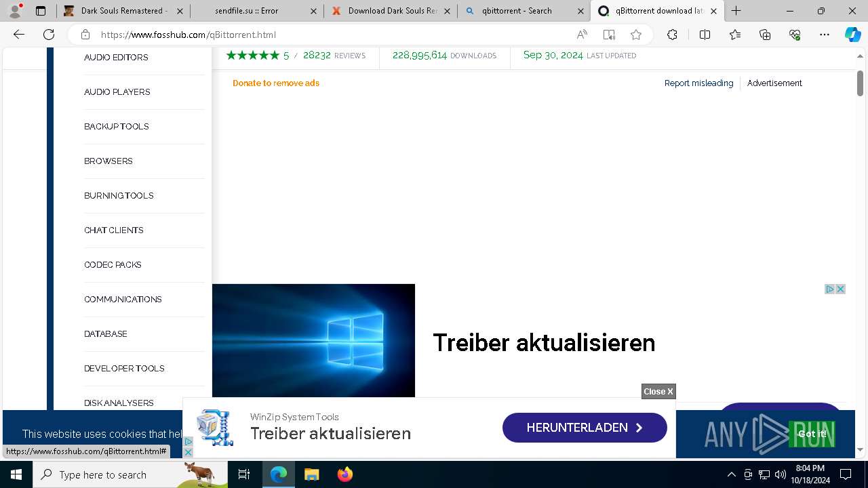The width and height of the screenshot is (868, 488).
Task: Open the DATABASE category
Action: pos(106,334)
